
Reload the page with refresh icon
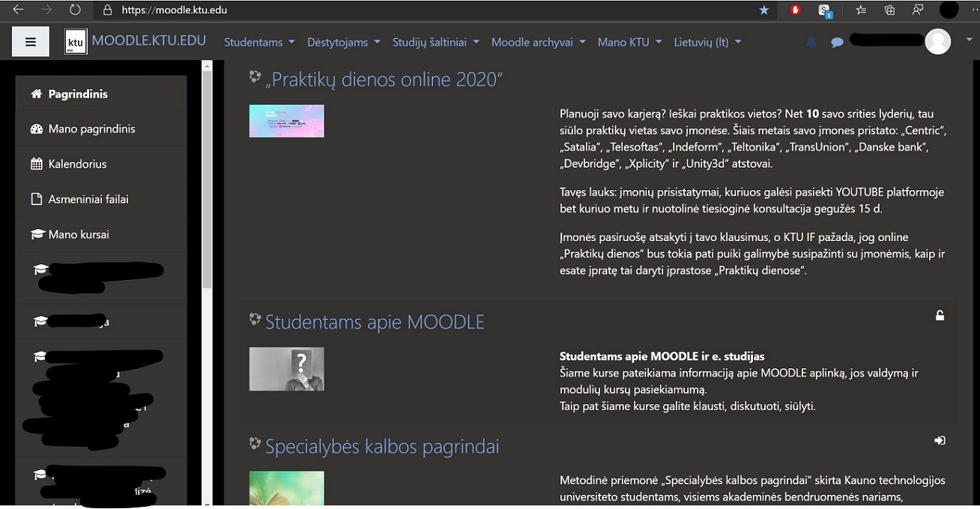[x=74, y=10]
